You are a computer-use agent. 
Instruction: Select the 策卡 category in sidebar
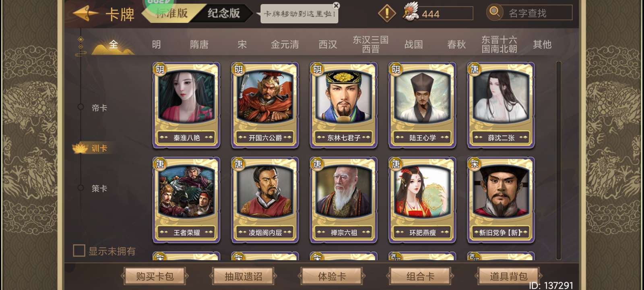click(99, 188)
